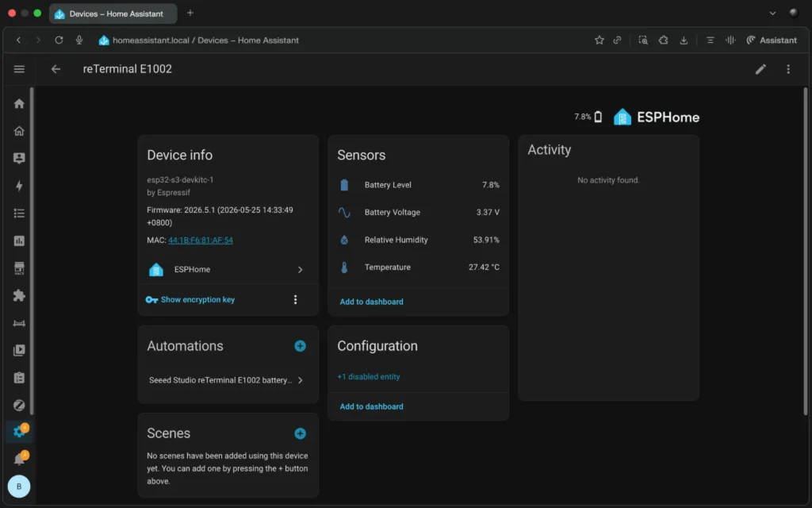This screenshot has width=812, height=508.
Task: Open the History chart icon in sidebar
Action: coord(19,241)
